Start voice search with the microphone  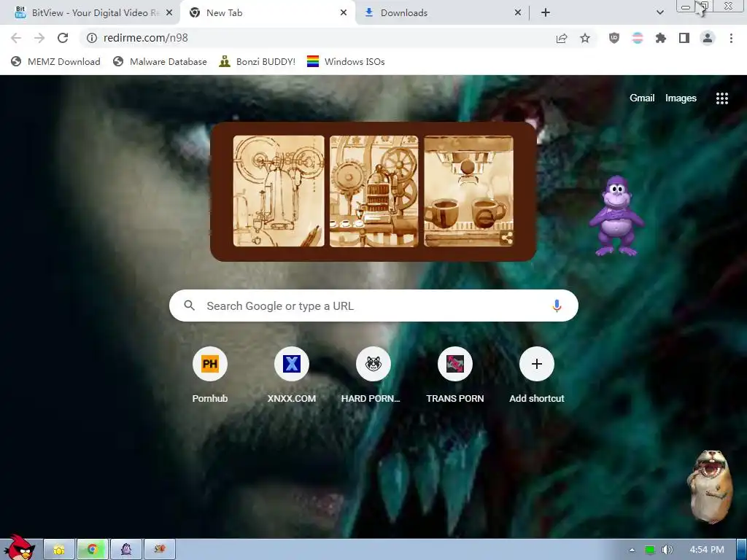(x=557, y=306)
